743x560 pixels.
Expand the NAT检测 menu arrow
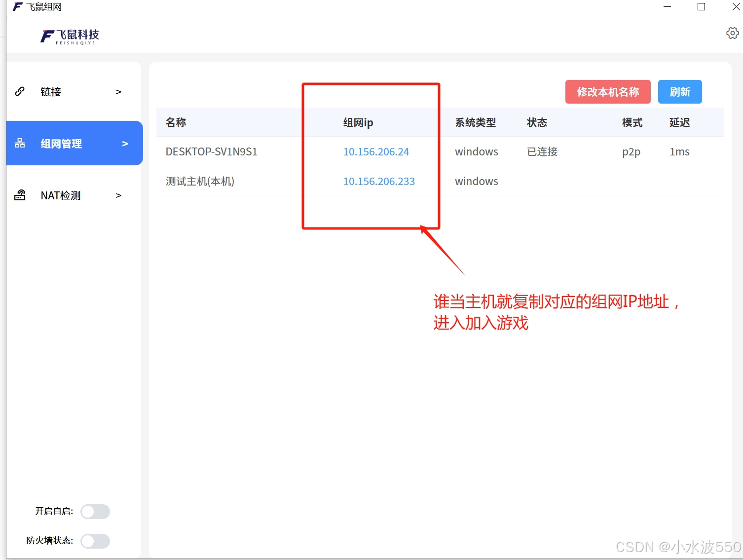click(x=118, y=195)
